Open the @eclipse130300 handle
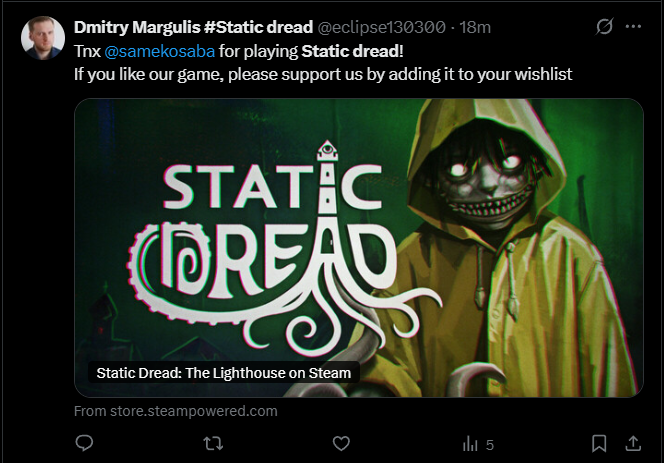Viewport: 664px width, 463px height. pyautogui.click(x=382, y=27)
